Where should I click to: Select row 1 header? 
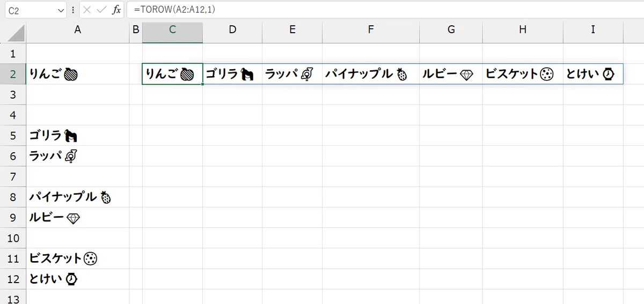pyautogui.click(x=13, y=54)
